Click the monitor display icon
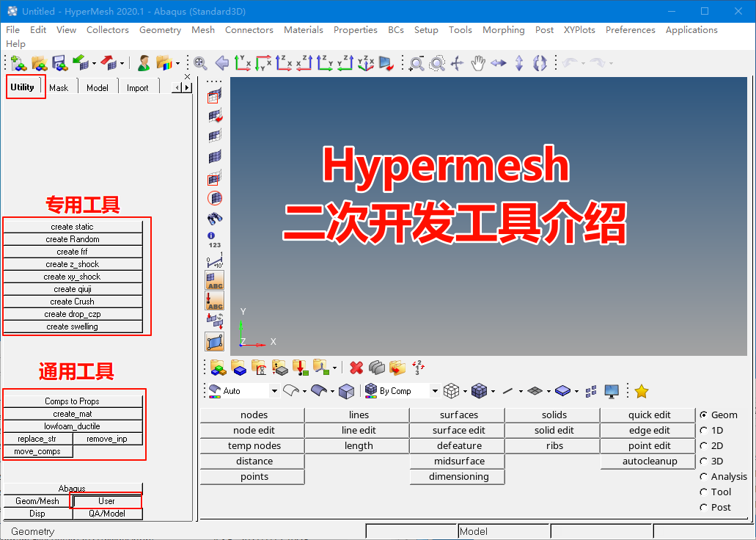This screenshot has width=756, height=540. [x=612, y=391]
